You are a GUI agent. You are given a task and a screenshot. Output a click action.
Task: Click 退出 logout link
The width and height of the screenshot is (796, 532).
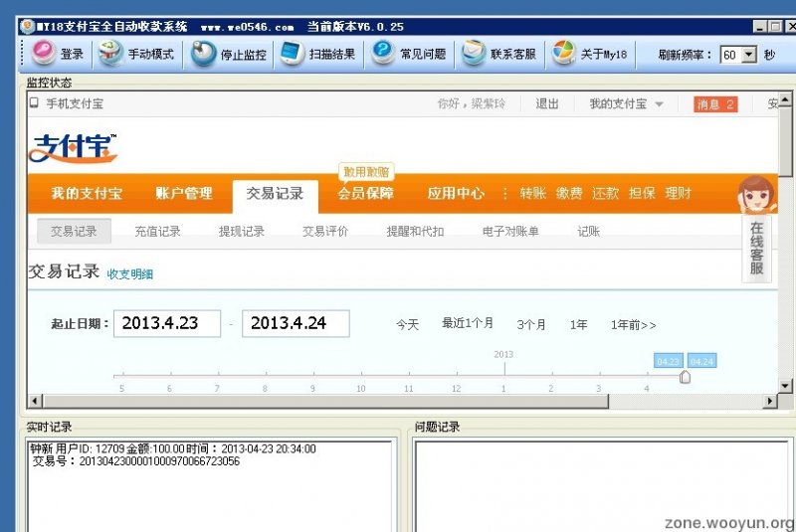tap(547, 104)
